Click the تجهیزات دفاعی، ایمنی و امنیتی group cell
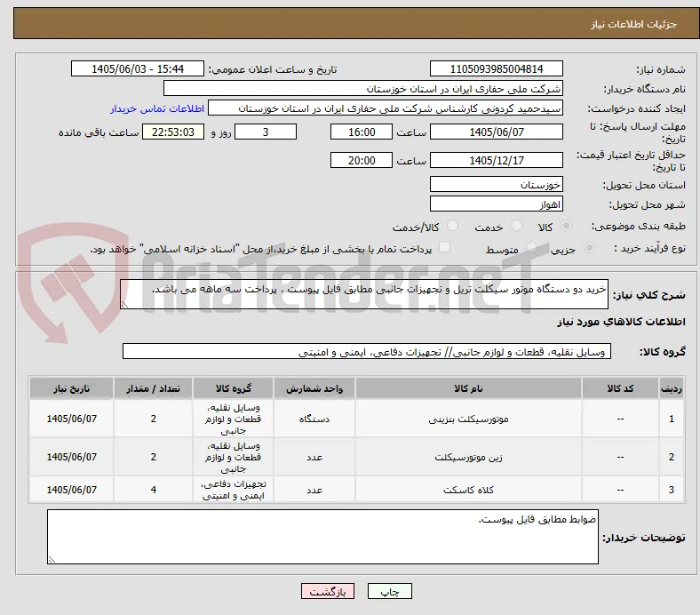This screenshot has height=615, width=700. pos(233,490)
